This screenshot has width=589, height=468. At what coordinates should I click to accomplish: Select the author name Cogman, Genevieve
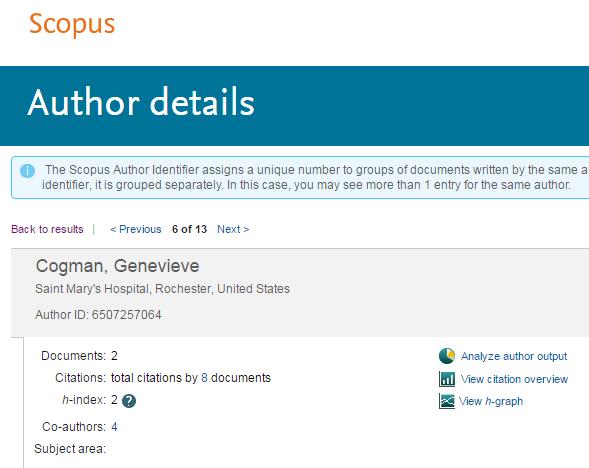click(x=118, y=266)
